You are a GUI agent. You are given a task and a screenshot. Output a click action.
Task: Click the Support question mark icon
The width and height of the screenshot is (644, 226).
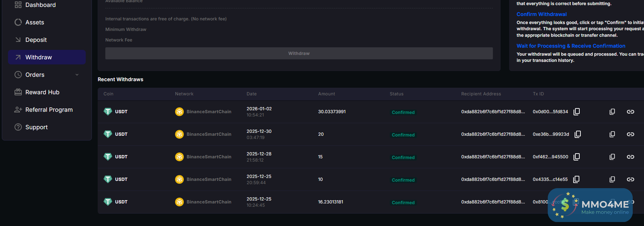click(x=18, y=127)
